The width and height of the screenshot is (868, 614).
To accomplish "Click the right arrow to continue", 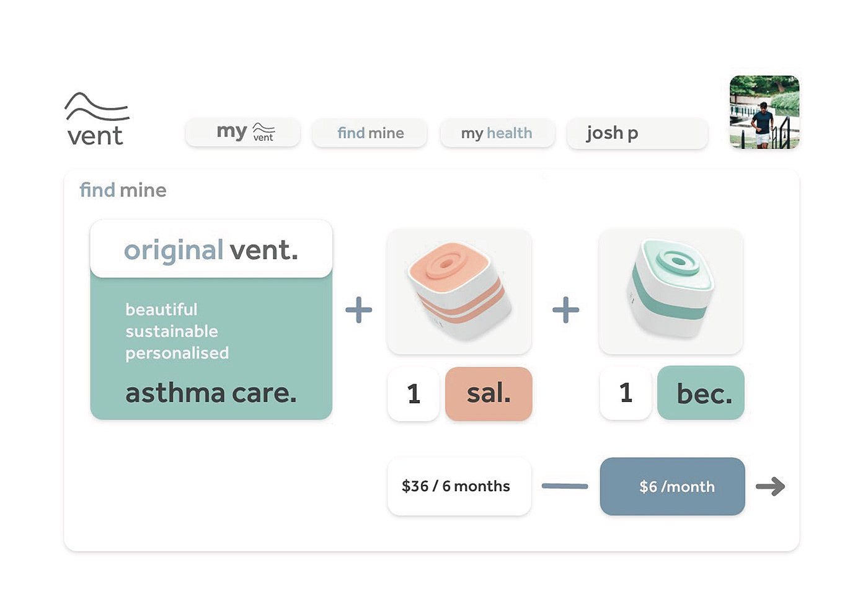I will pyautogui.click(x=771, y=486).
